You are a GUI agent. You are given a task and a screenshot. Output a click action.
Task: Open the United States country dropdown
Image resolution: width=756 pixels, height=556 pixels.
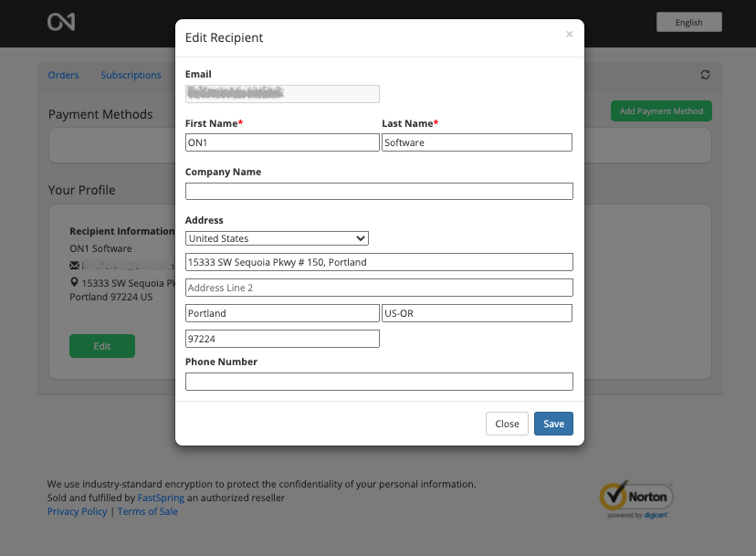point(277,238)
